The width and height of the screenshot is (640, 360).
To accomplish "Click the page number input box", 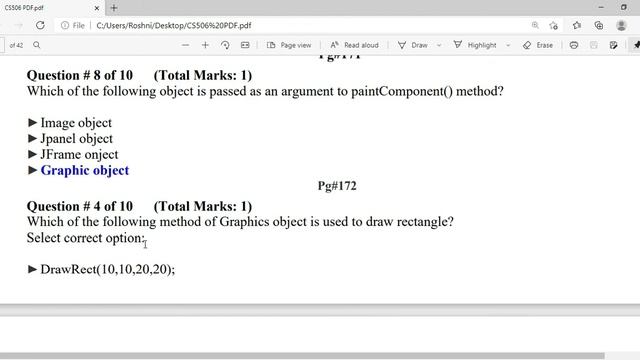I will click(x=2, y=45).
